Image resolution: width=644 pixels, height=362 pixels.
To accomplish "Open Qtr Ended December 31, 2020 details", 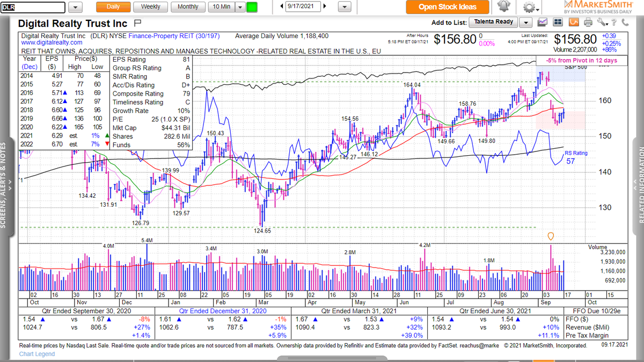I will [223, 311].
